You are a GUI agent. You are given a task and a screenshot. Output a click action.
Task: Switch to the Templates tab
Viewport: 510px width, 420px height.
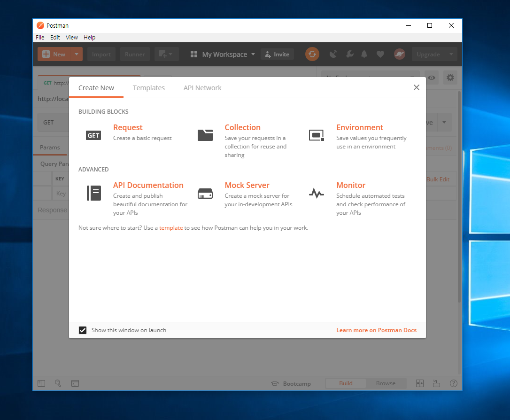point(149,88)
